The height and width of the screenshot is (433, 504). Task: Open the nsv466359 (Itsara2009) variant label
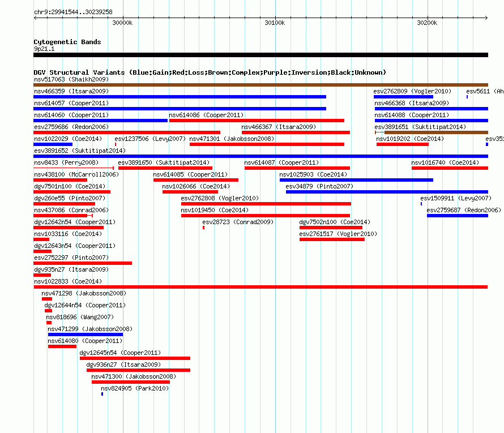tap(71, 91)
